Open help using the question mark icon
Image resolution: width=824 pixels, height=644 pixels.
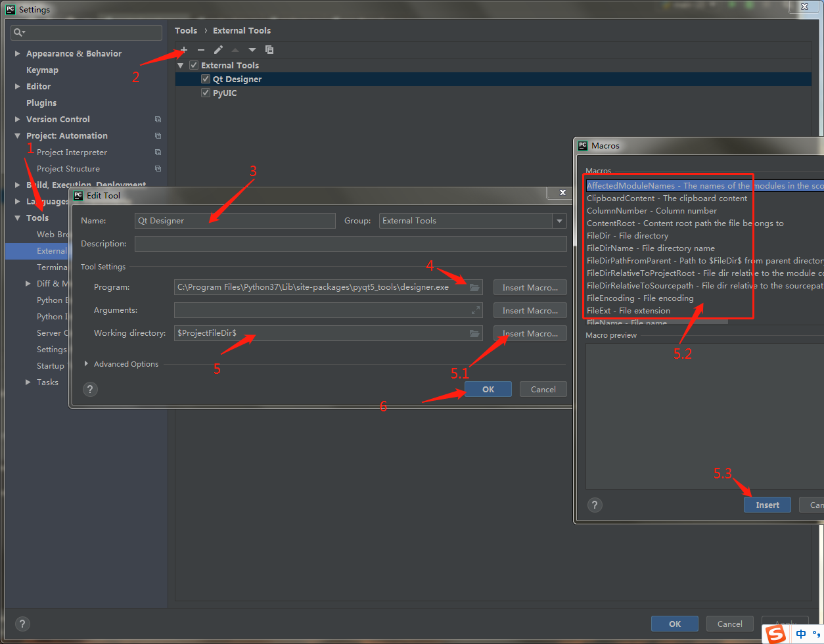click(90, 389)
